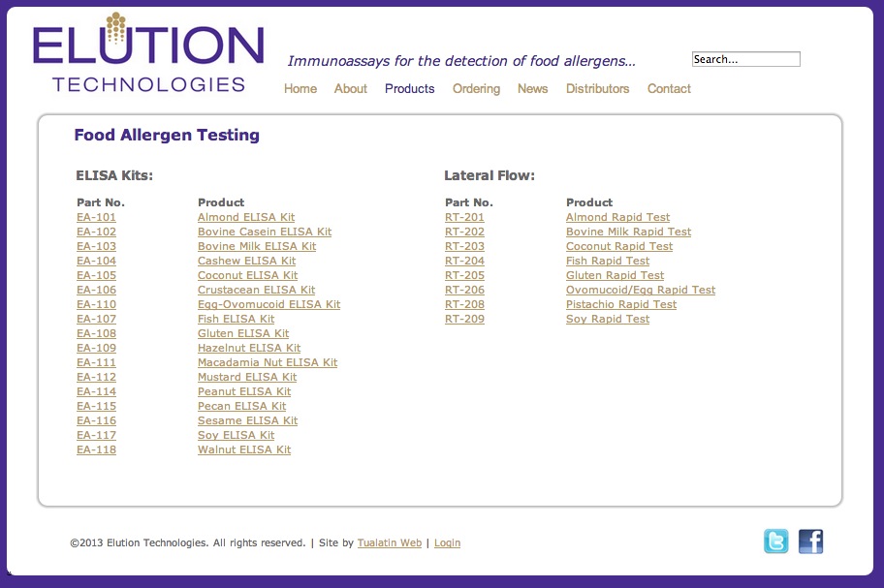Open part number RT-206 link

pyautogui.click(x=464, y=290)
